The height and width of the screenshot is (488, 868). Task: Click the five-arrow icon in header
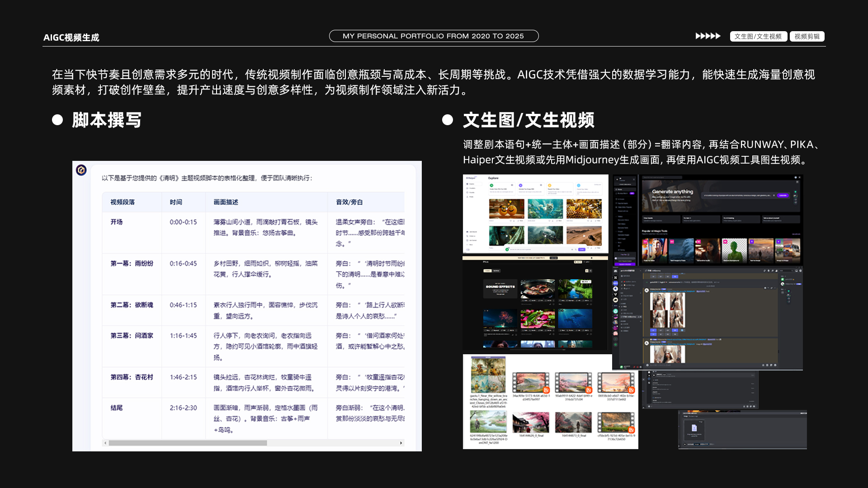708,36
